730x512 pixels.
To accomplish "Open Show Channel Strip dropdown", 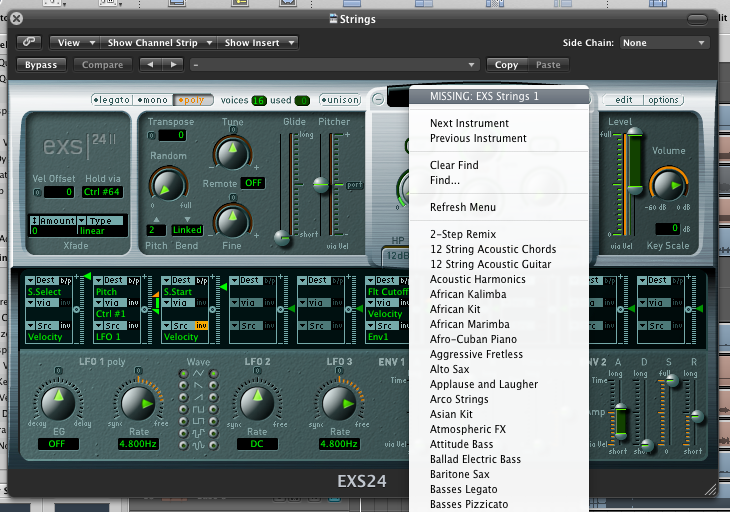I will click(159, 42).
